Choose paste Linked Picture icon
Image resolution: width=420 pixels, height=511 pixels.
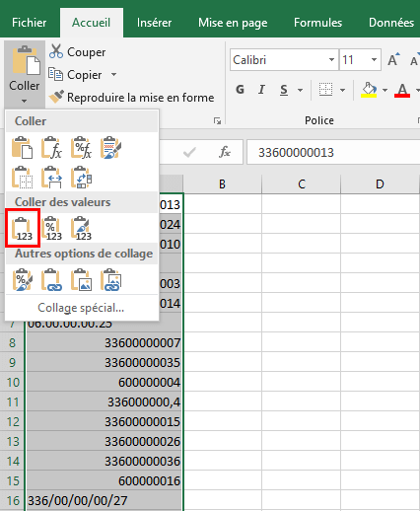pos(110,280)
